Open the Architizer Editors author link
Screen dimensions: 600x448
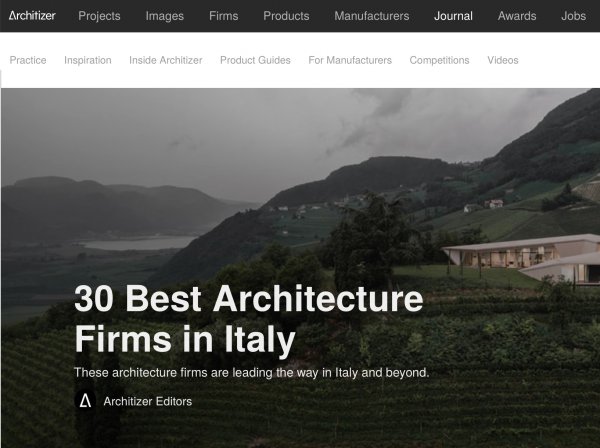point(148,401)
